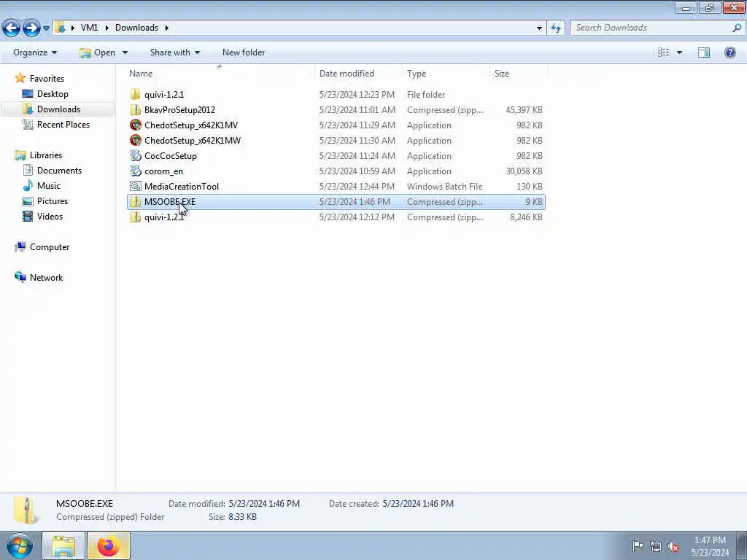Viewport: 747px width, 560px height.
Task: Switch to Firefox from the taskbar
Action: point(109,545)
